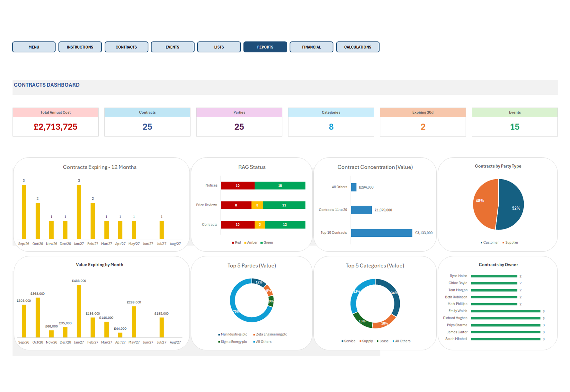The height and width of the screenshot is (392, 570).
Task: Select the red Notices segment showing 10
Action: coord(238,186)
